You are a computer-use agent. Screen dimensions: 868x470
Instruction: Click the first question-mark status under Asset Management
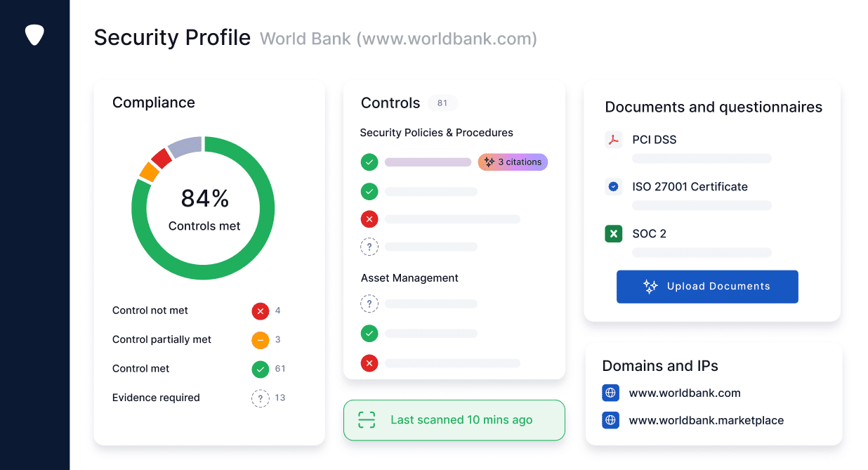coord(369,304)
